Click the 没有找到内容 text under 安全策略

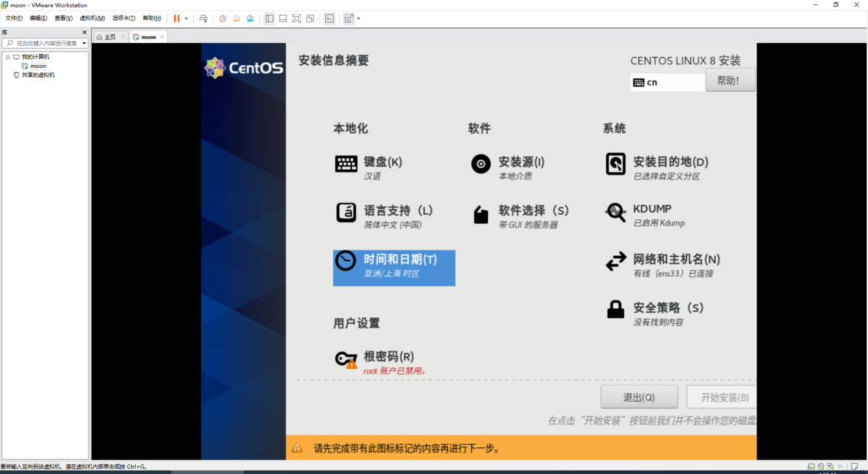click(658, 322)
